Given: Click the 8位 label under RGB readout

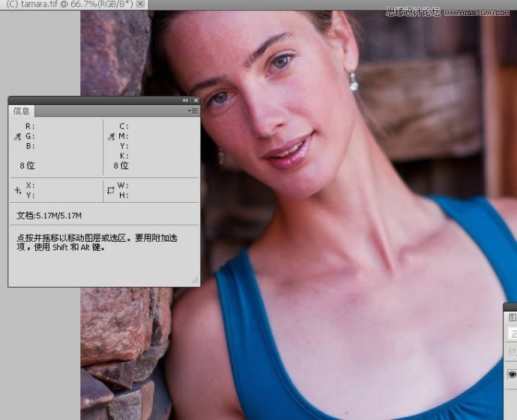Looking at the screenshot, I should (x=27, y=165).
